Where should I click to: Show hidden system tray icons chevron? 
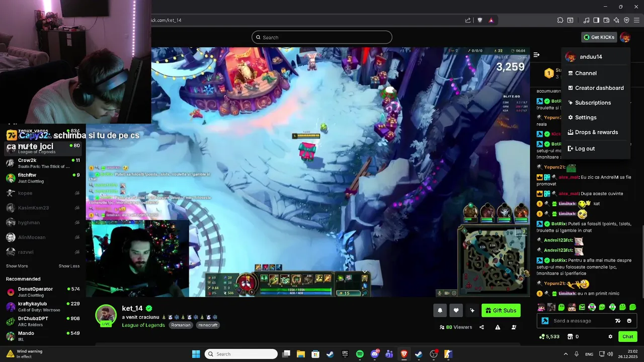coord(566,354)
